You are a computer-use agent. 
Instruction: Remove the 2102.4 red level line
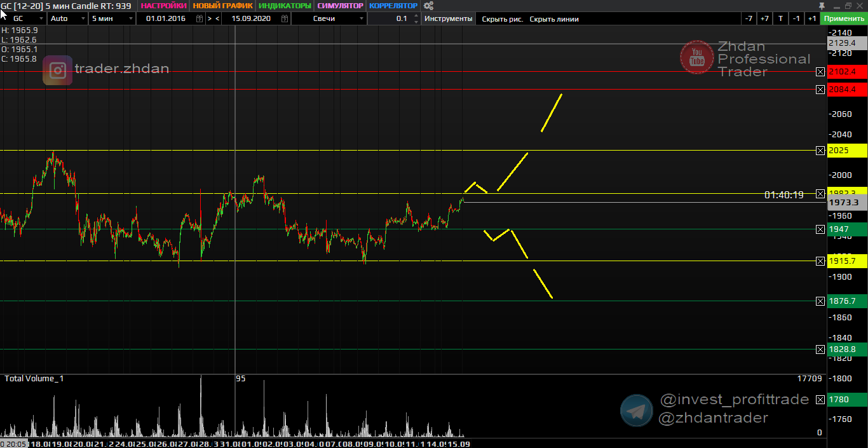[820, 72]
